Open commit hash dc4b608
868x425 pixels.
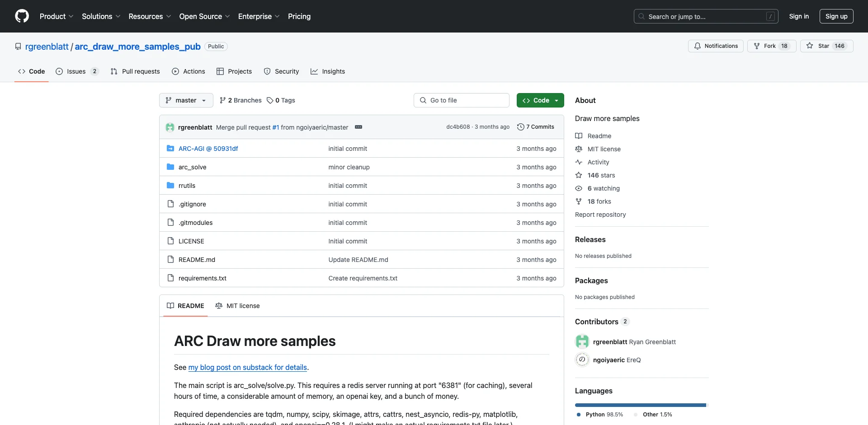coord(458,127)
